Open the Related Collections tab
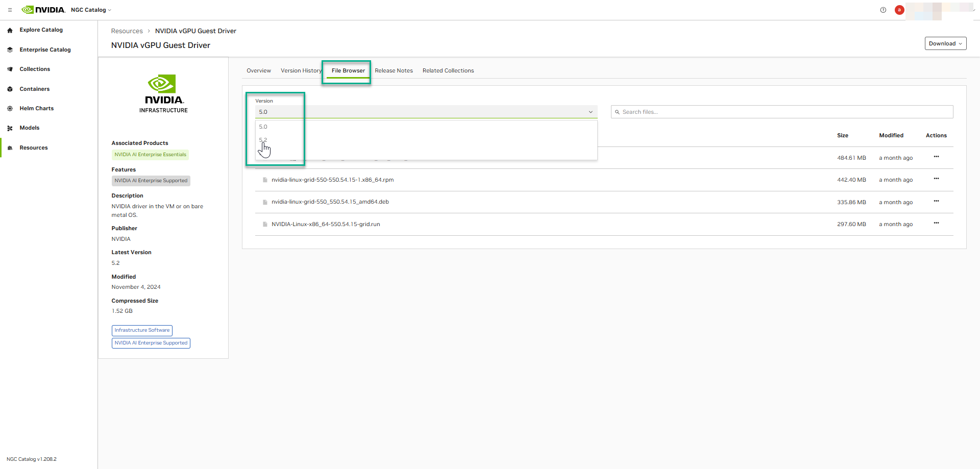This screenshot has width=980, height=469. pyautogui.click(x=448, y=70)
